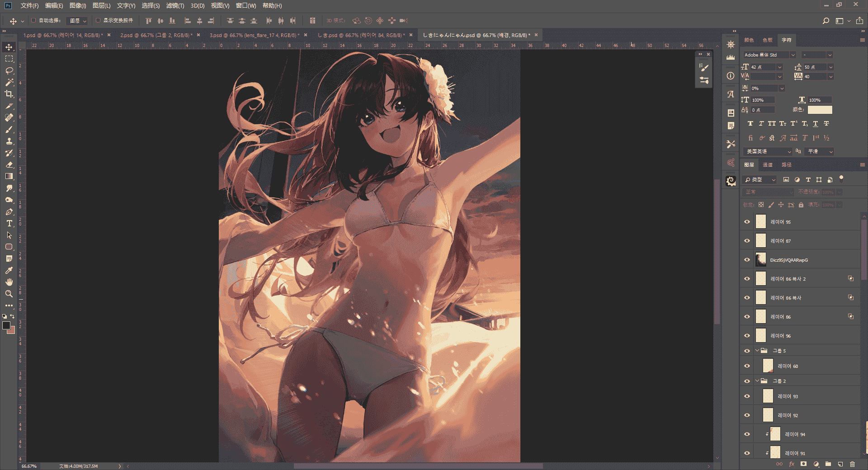Select the Magic Wand tool
868x470 pixels.
(x=9, y=82)
